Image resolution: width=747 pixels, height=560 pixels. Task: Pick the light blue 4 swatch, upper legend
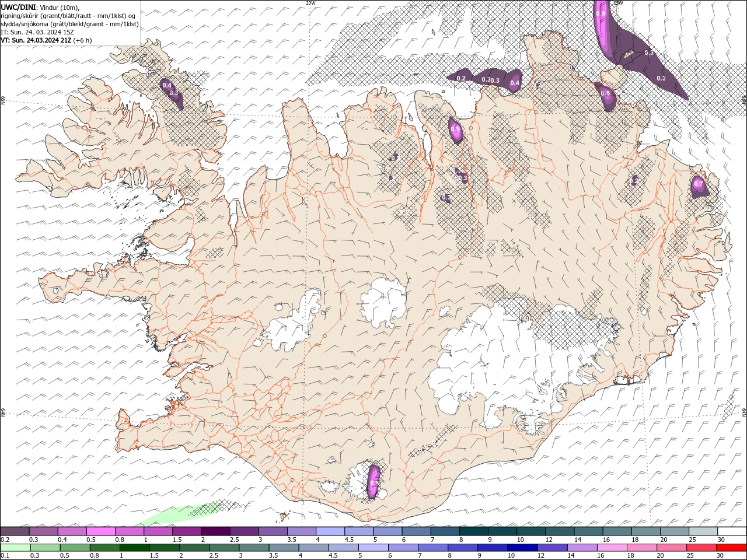pos(330,531)
